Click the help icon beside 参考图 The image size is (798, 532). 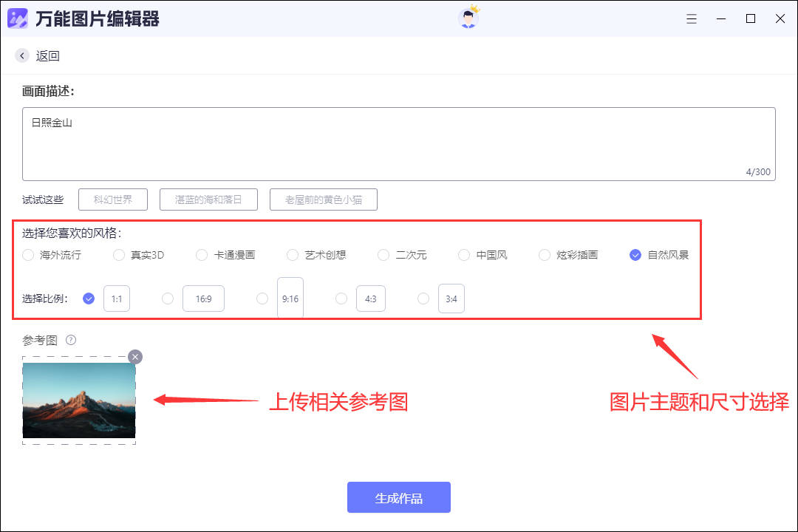(71, 340)
